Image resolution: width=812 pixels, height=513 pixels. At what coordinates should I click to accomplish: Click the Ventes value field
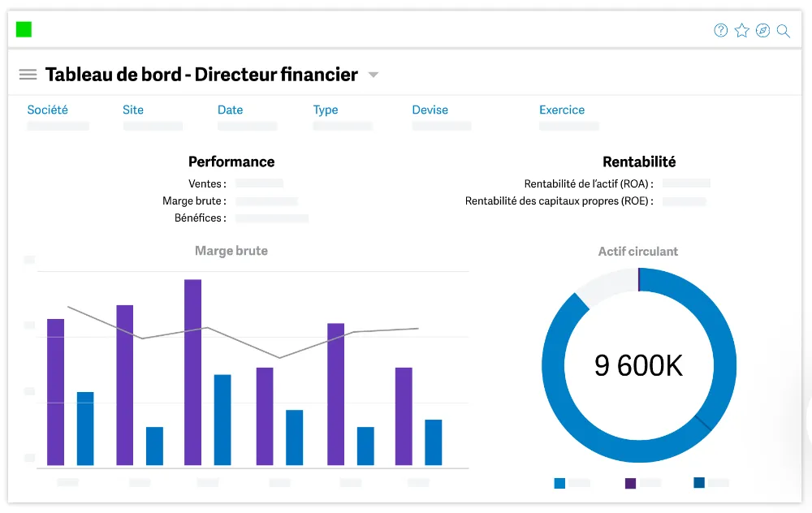coord(260,183)
